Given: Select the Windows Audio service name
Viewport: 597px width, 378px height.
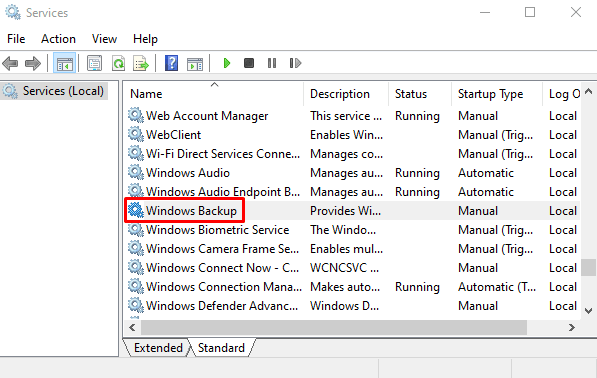Looking at the screenshot, I should click(188, 173).
